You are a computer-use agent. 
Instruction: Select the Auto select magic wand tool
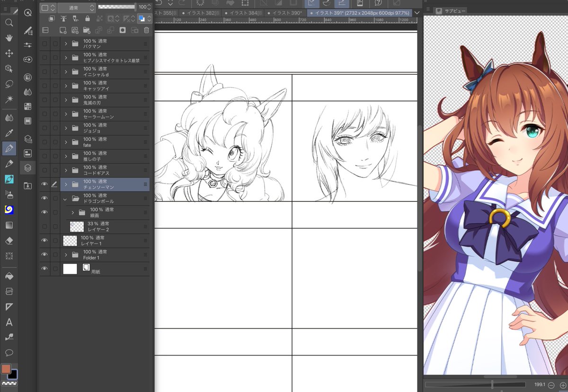(9, 99)
